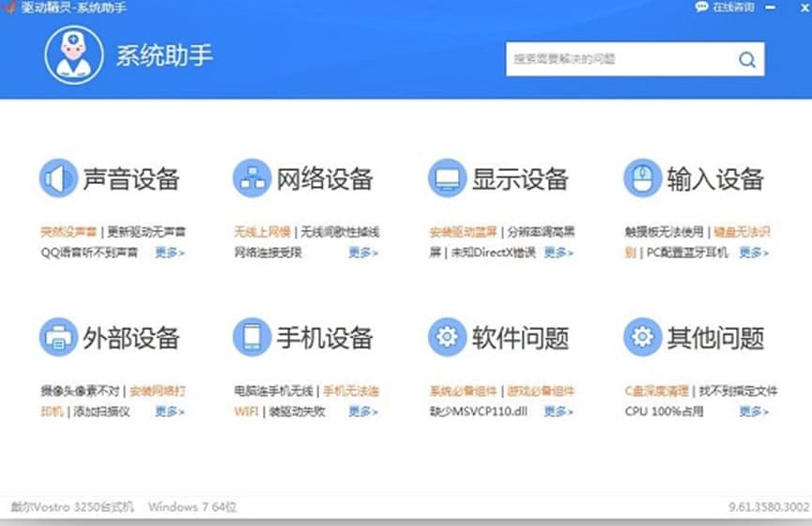Open 更多 under 其他问题

pos(754,411)
